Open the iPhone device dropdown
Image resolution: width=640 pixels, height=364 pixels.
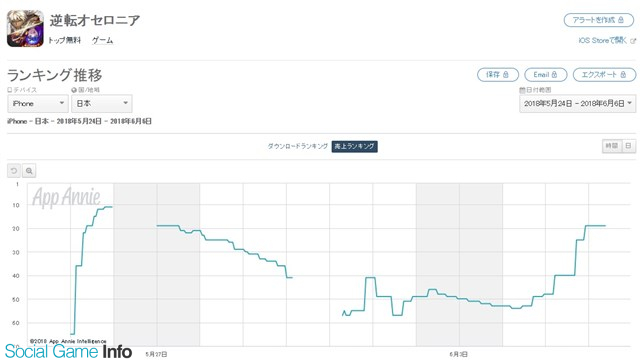pyautogui.click(x=38, y=104)
